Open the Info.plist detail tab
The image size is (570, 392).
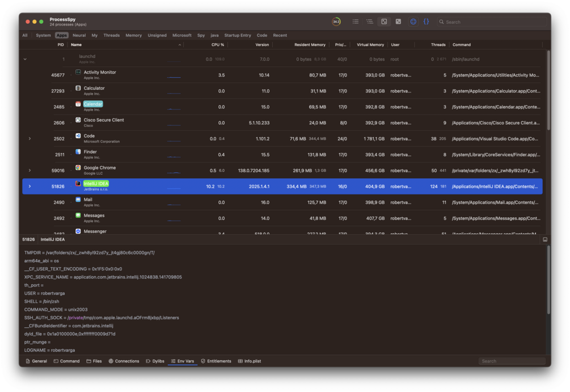[x=250, y=361]
